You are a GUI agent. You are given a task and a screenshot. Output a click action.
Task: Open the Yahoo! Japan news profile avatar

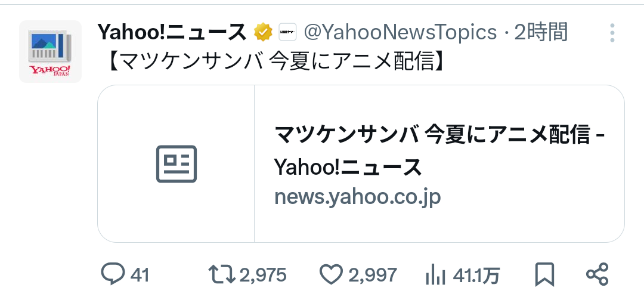tap(50, 51)
